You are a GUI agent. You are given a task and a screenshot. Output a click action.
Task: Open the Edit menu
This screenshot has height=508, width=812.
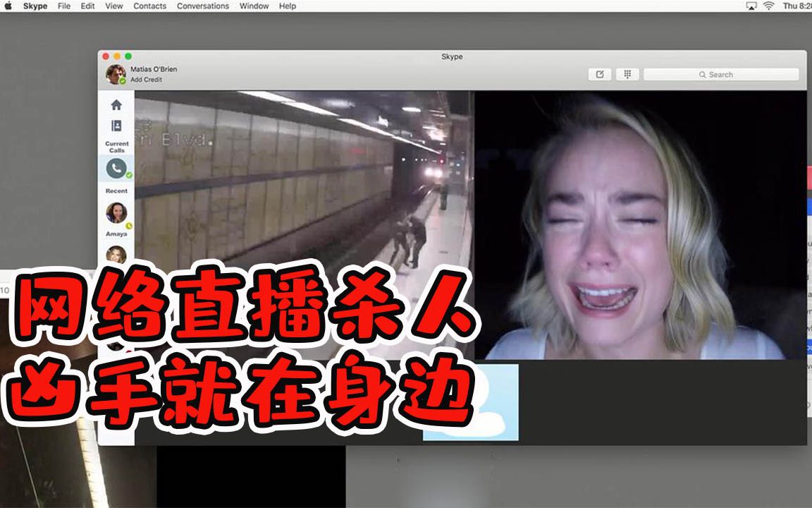pyautogui.click(x=87, y=6)
